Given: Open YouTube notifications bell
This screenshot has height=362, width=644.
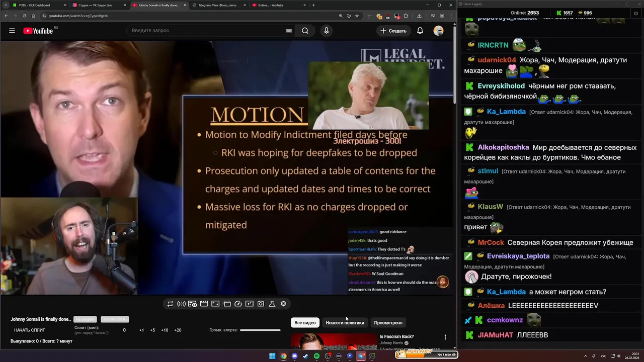Looking at the screenshot, I should (x=420, y=31).
